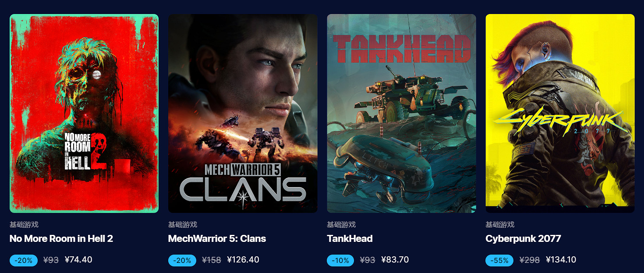Viewport: 644px width, 273px height.
Task: Click the MechWarrior 5: Clans title link
Action: pos(217,239)
